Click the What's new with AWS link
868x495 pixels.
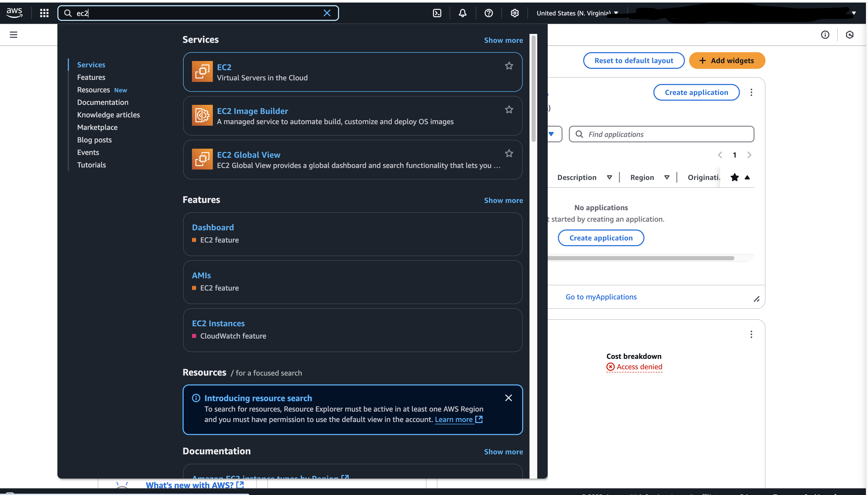coord(195,485)
